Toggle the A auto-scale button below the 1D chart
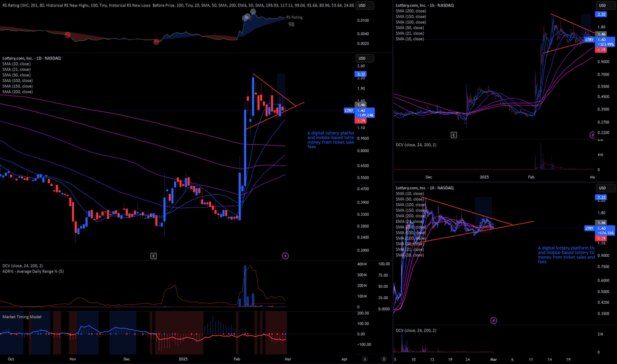 coord(365,359)
